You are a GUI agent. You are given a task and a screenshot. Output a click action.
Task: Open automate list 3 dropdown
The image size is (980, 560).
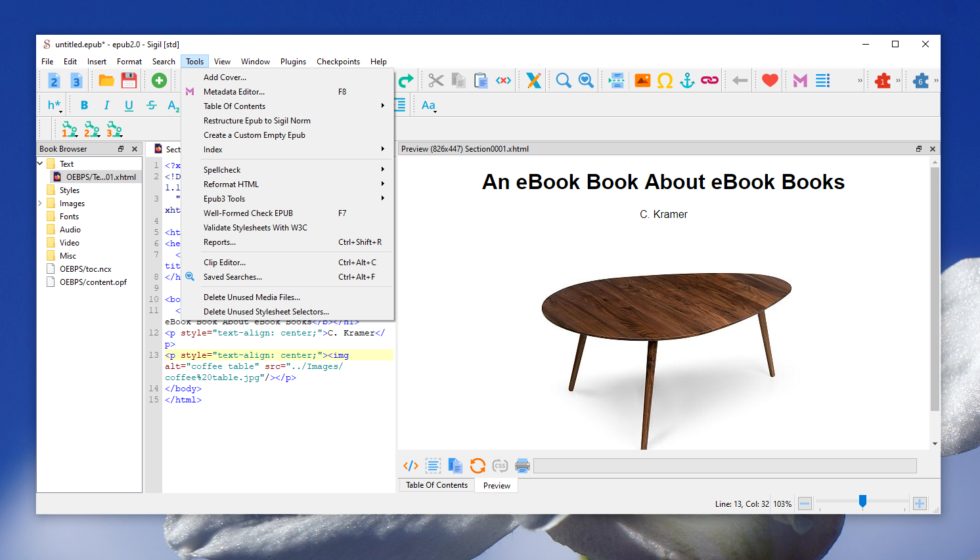tap(114, 129)
